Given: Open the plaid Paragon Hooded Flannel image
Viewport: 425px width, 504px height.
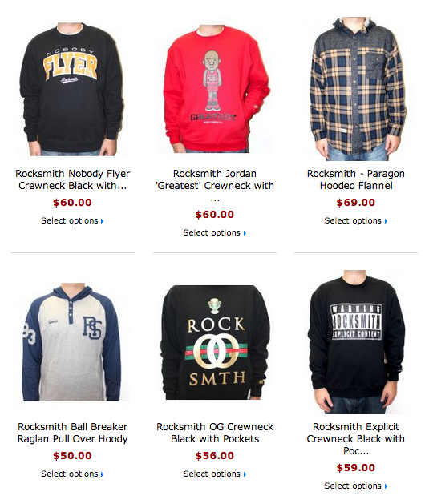Looking at the screenshot, I should pyautogui.click(x=356, y=89).
